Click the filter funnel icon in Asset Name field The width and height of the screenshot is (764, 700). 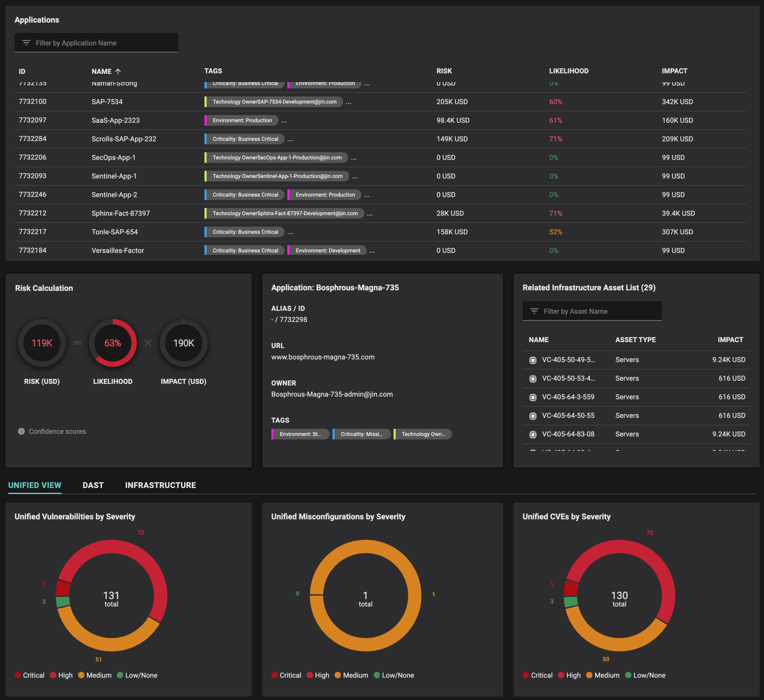(534, 311)
